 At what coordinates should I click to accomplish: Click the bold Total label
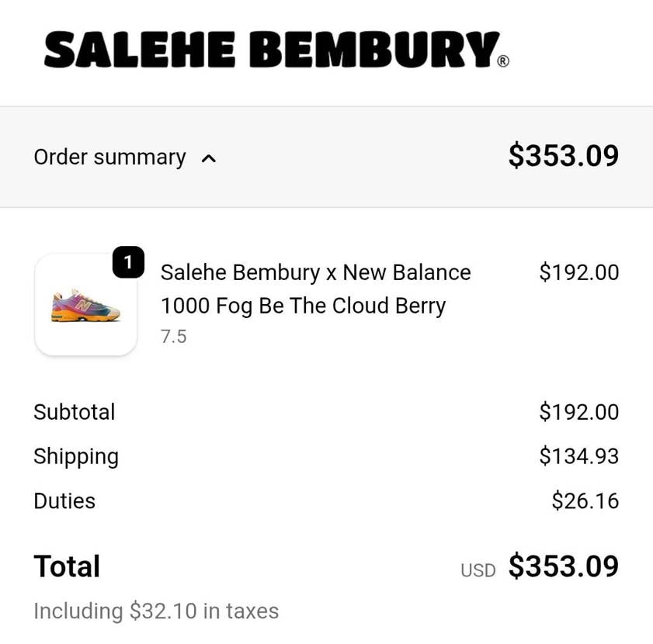tap(67, 566)
